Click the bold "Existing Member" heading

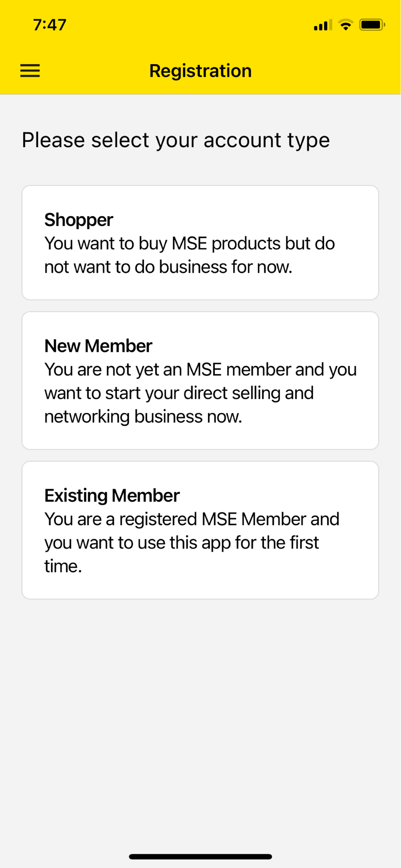pyautogui.click(x=112, y=496)
